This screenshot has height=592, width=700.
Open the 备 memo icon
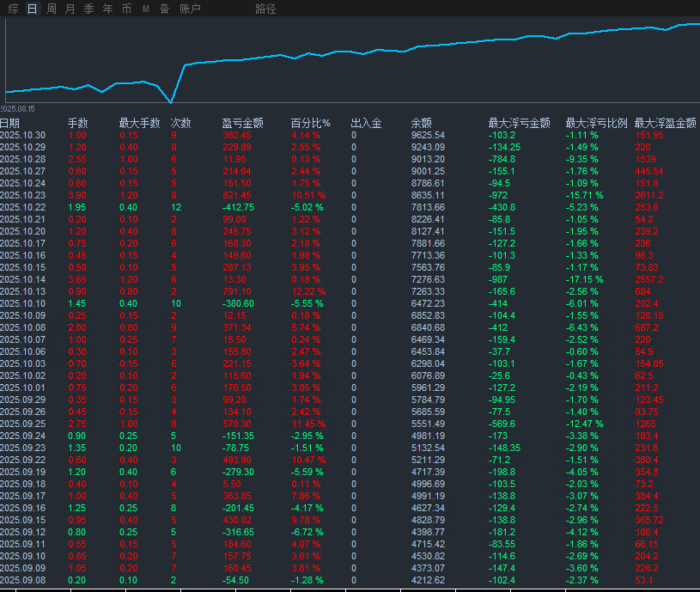tap(163, 9)
